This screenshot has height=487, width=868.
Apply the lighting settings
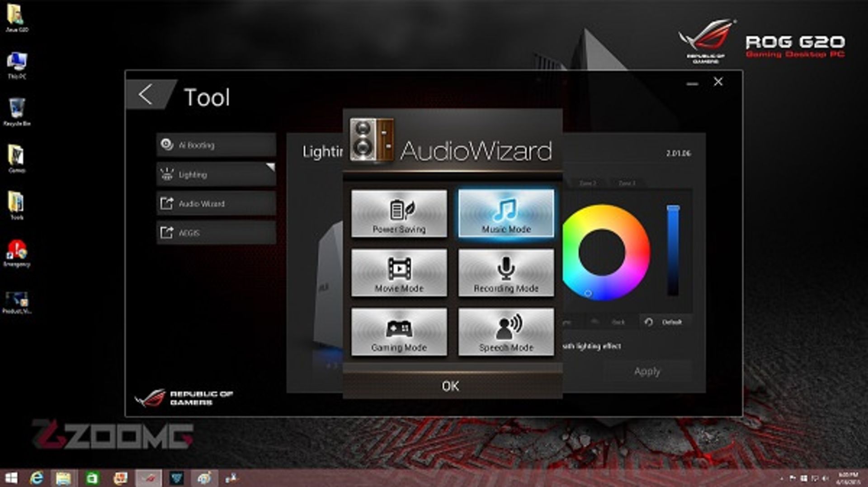pyautogui.click(x=647, y=371)
